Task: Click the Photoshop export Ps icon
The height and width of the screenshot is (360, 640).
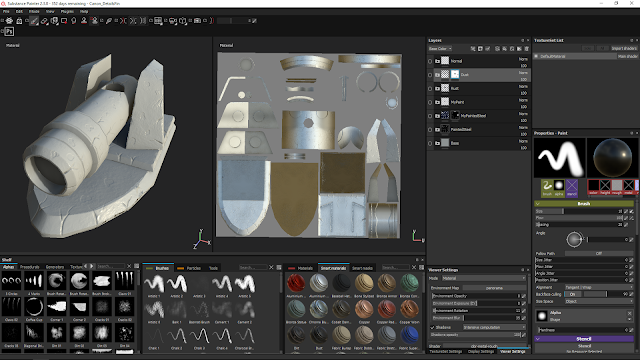Action: tap(9, 31)
